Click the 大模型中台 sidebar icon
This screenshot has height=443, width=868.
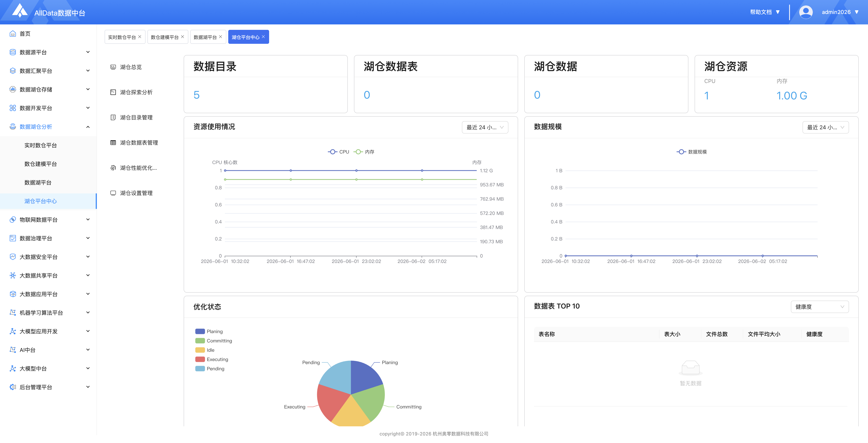[13, 369]
